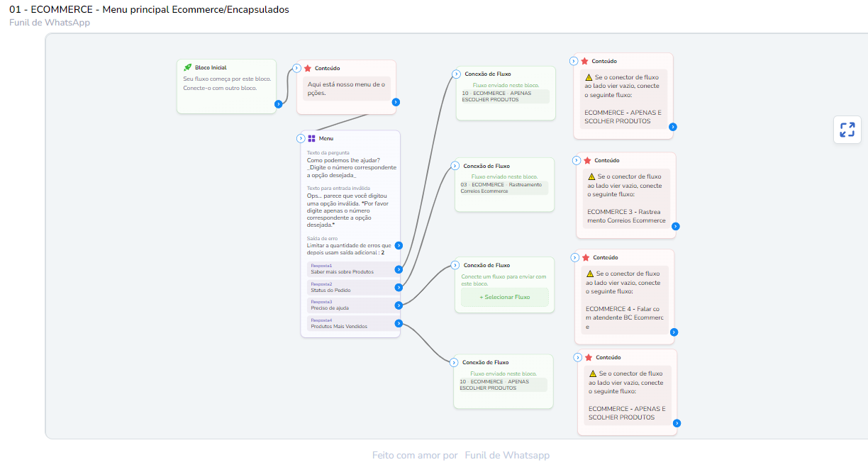Screen dimensions: 868x467
Task: Click the 'Bloco Inicial' block title
Action: pos(211,67)
